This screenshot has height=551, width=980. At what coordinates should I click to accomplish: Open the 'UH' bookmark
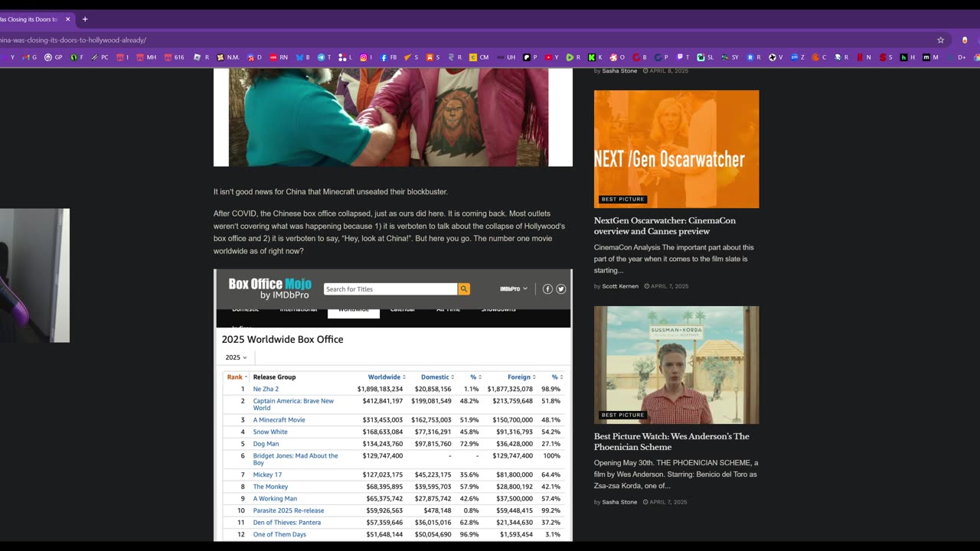pyautogui.click(x=506, y=57)
